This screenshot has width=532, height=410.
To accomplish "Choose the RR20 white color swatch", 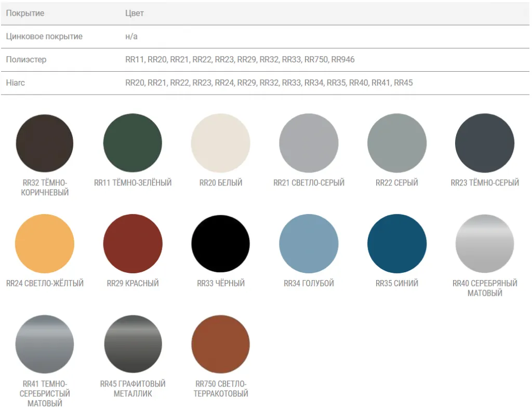I will [x=220, y=143].
